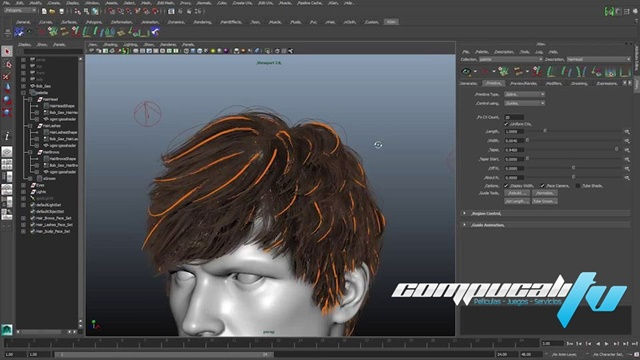The image size is (640, 360).
Task: Activate the Paint Selection tool
Action: [x=7, y=76]
